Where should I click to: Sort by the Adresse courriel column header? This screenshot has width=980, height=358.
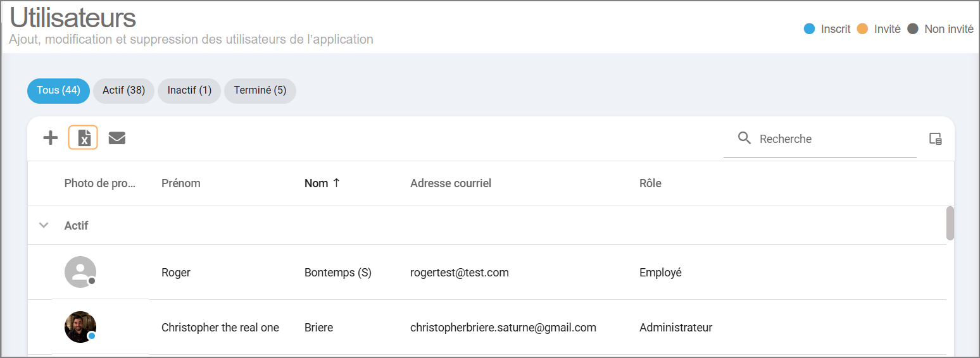[451, 183]
